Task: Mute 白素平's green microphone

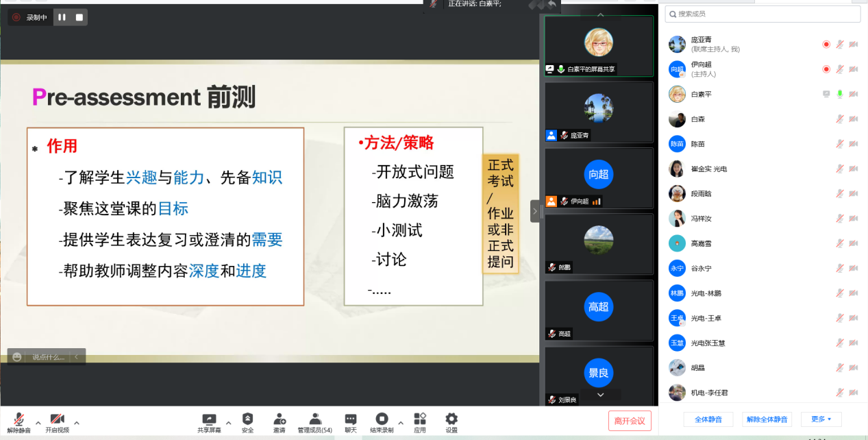Action: 840,94
